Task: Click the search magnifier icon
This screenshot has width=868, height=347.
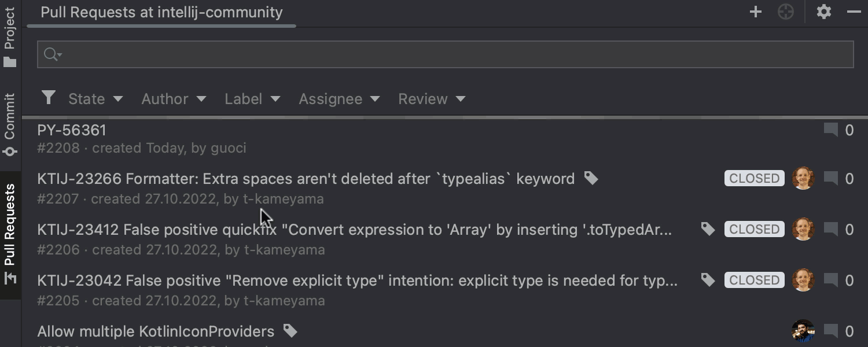Action: coord(52,54)
